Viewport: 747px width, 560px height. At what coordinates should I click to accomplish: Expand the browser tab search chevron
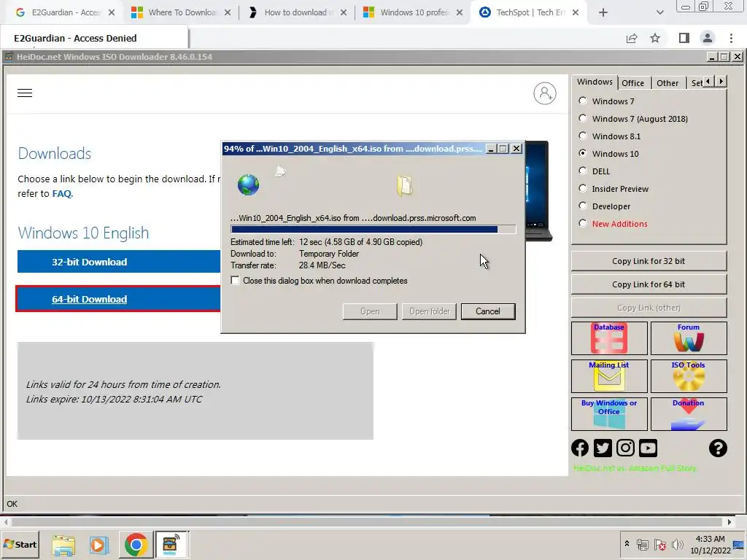tap(659, 12)
